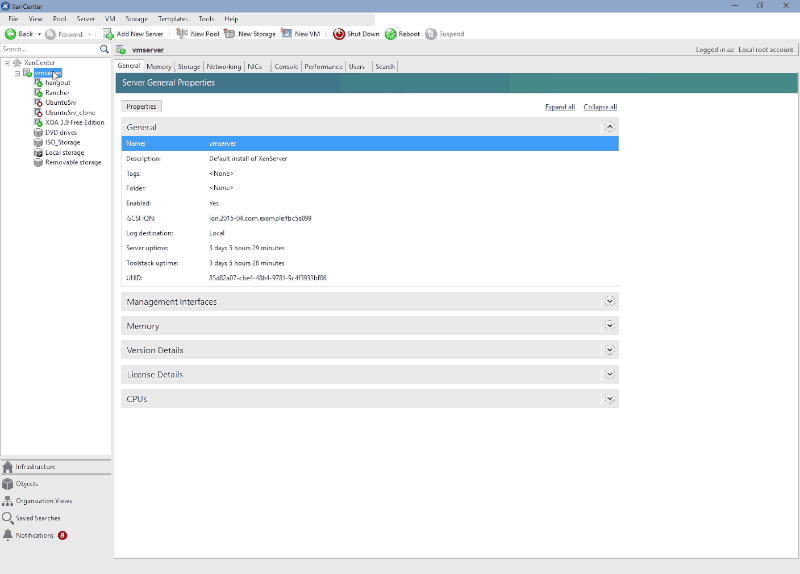The width and height of the screenshot is (800, 574).
Task: Click the Suspend toolbar icon
Action: pyautogui.click(x=431, y=34)
